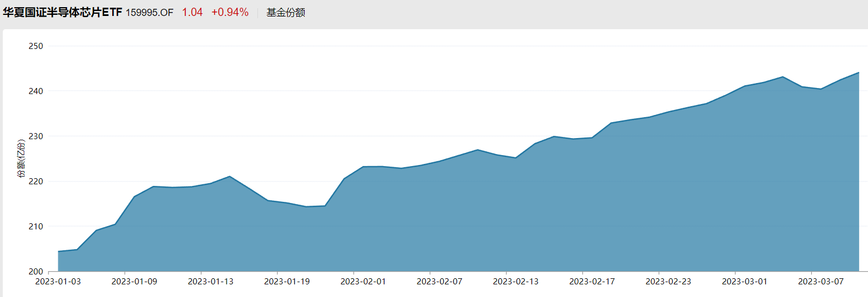Click date label 2023-01-19
The image size is (868, 297).
click(287, 282)
